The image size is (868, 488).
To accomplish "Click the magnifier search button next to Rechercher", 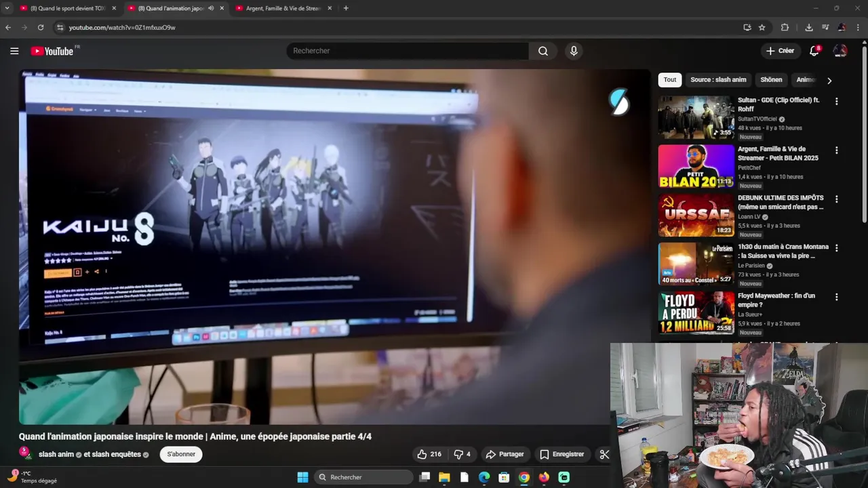I will [x=543, y=51].
